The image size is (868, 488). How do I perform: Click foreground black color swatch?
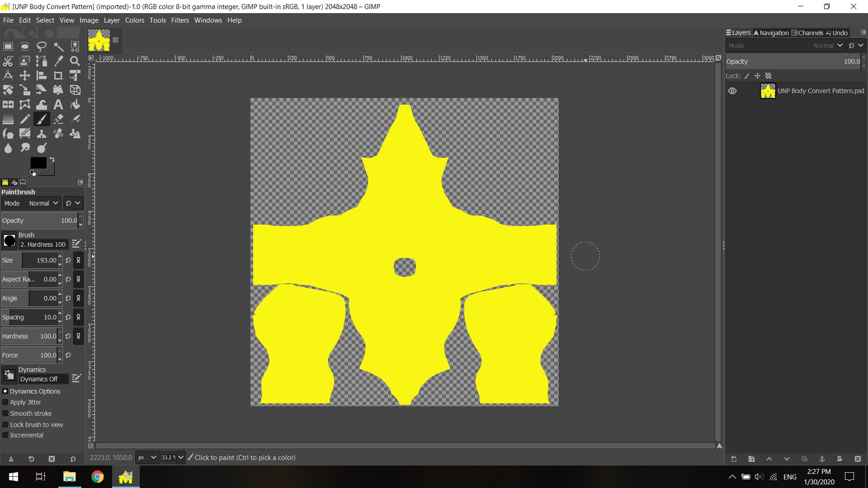[38, 163]
